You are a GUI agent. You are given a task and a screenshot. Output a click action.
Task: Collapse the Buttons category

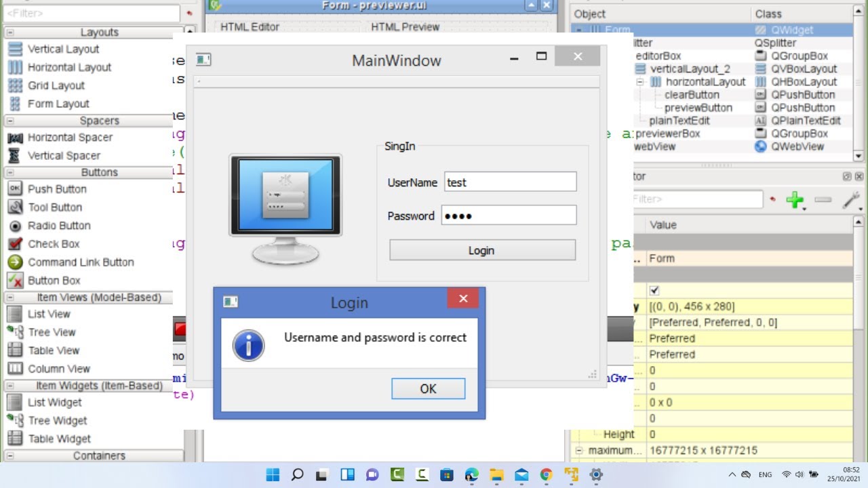9,172
